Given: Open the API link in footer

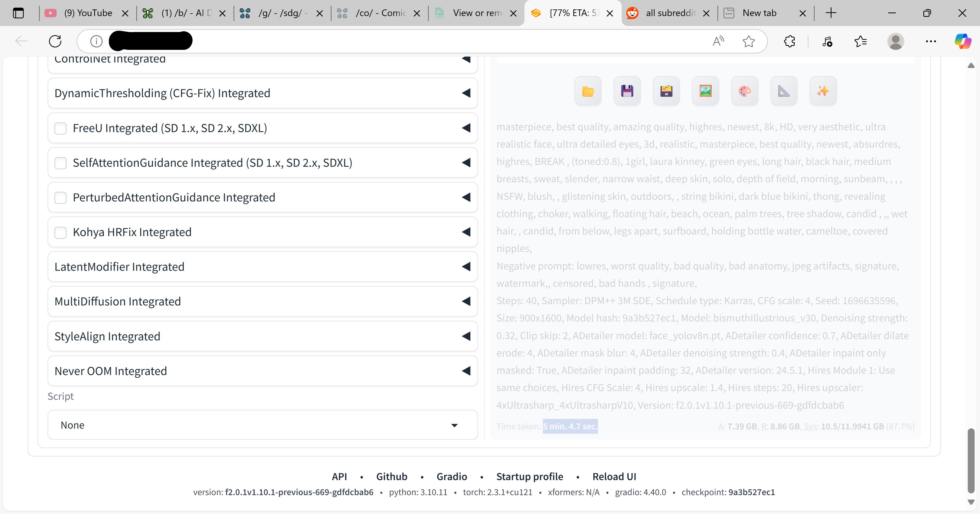Looking at the screenshot, I should [339, 477].
